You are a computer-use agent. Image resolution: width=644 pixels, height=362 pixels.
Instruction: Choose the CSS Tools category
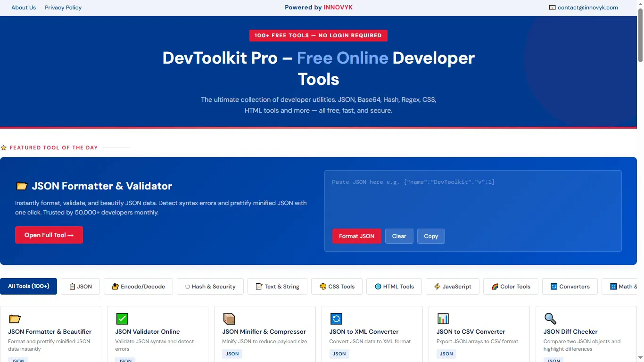point(337,286)
